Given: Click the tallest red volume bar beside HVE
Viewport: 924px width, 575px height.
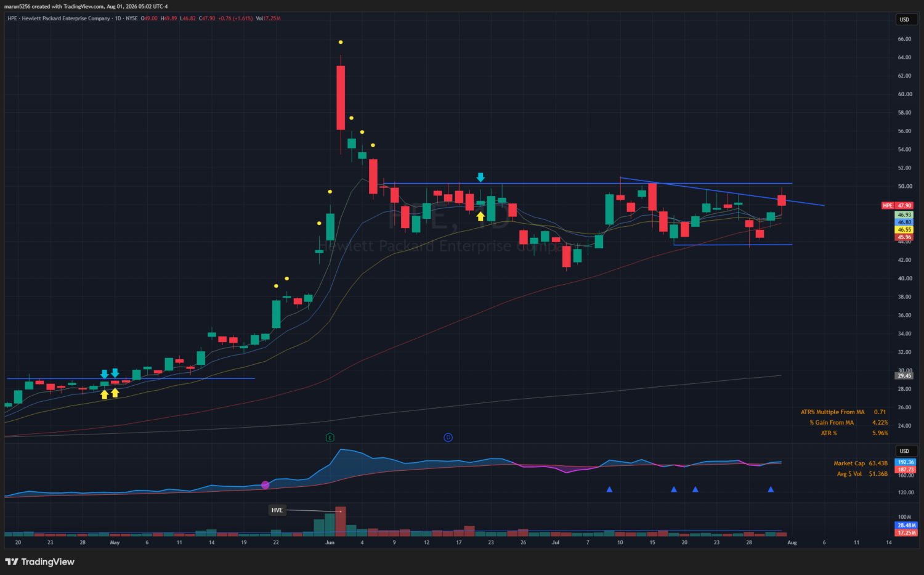Looking at the screenshot, I should coord(341,521).
